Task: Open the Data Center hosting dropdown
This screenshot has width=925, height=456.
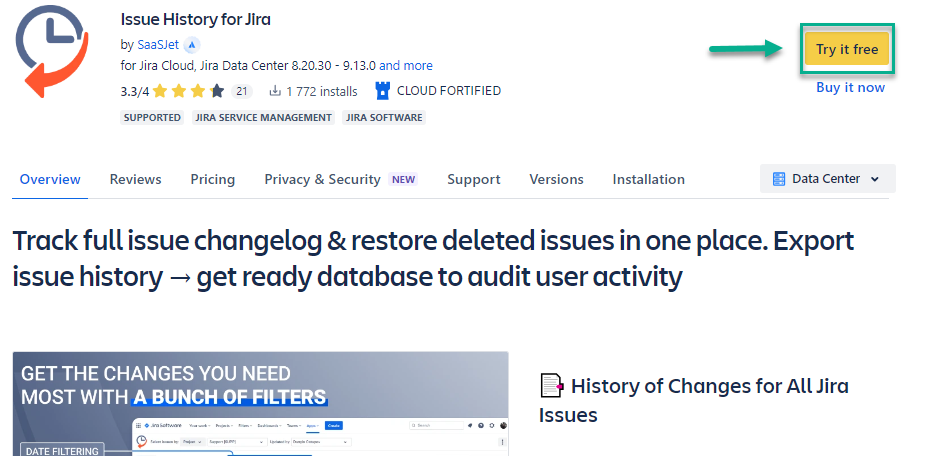Action: [827, 179]
